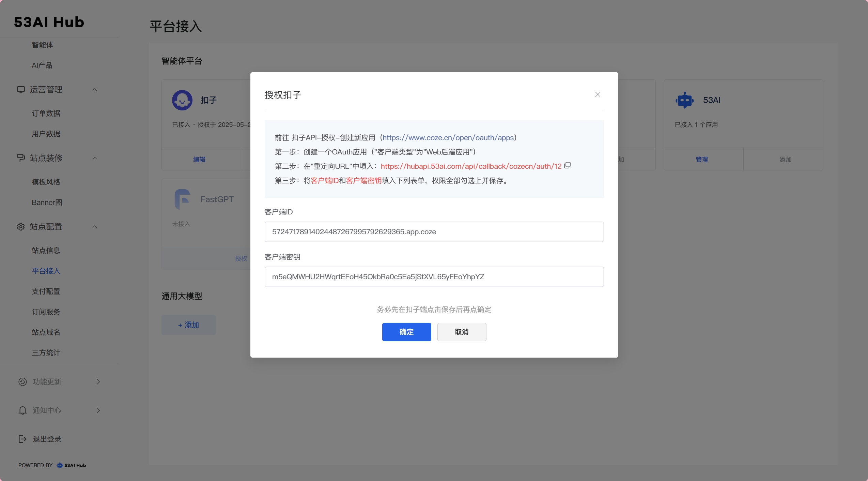Click the 功能更新 refresh icon
The width and height of the screenshot is (868, 481).
22,382
